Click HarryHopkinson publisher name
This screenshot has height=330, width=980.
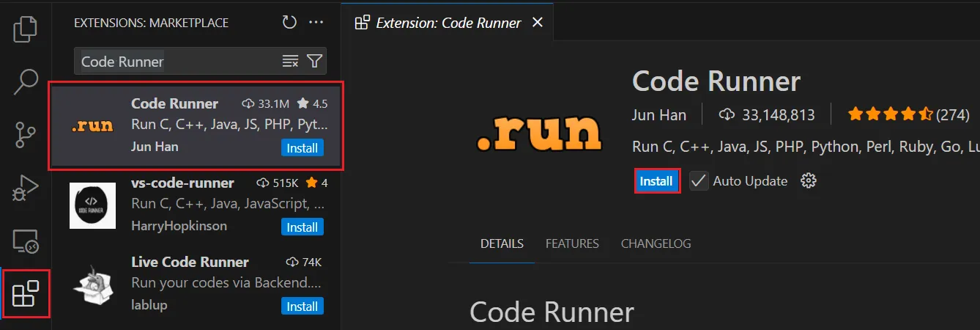click(179, 226)
